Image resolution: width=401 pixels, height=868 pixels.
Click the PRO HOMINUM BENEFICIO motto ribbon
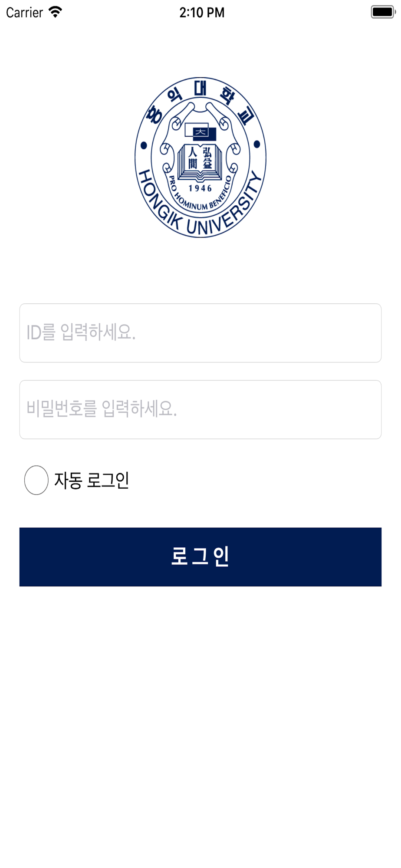point(200,194)
